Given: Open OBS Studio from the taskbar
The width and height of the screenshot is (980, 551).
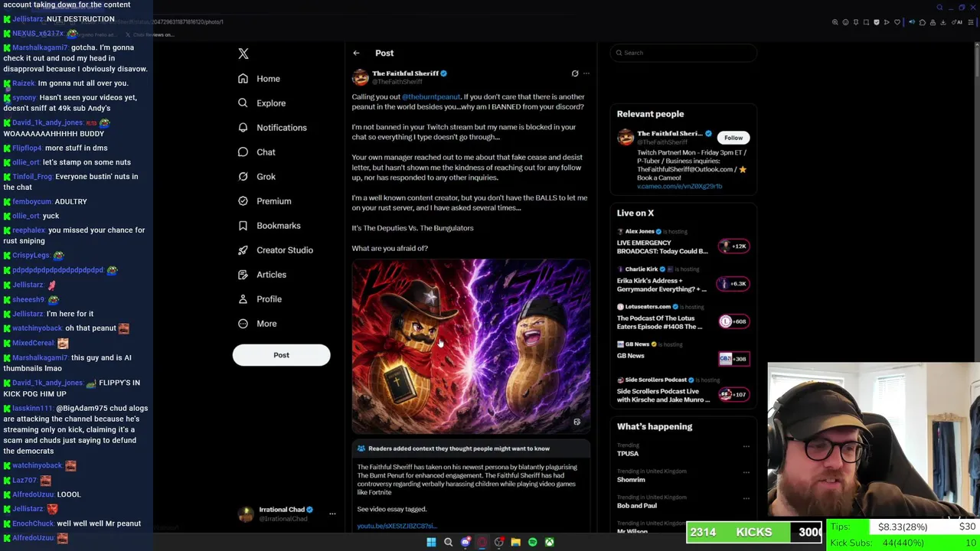Looking at the screenshot, I should [498, 542].
